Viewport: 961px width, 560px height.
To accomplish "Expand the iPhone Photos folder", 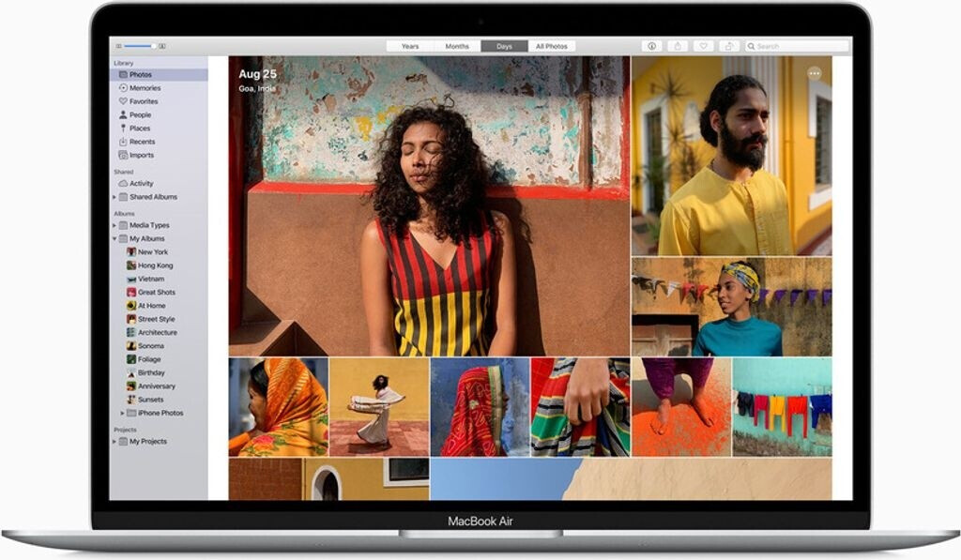I will [122, 413].
